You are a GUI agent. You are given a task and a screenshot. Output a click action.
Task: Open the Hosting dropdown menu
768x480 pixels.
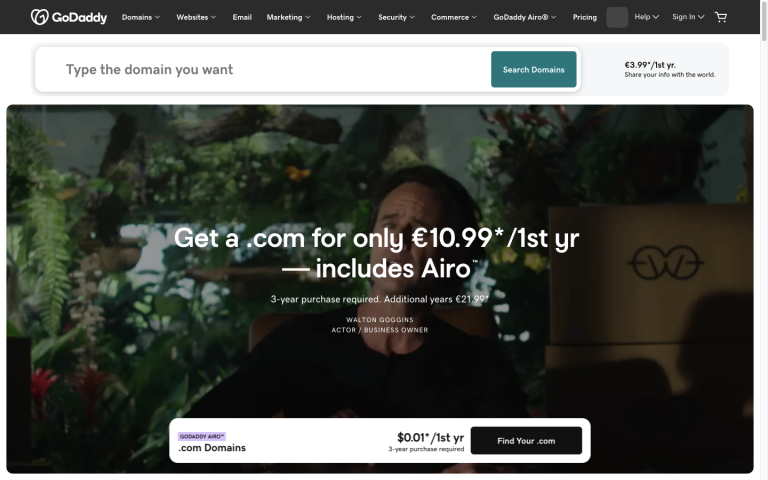point(344,17)
